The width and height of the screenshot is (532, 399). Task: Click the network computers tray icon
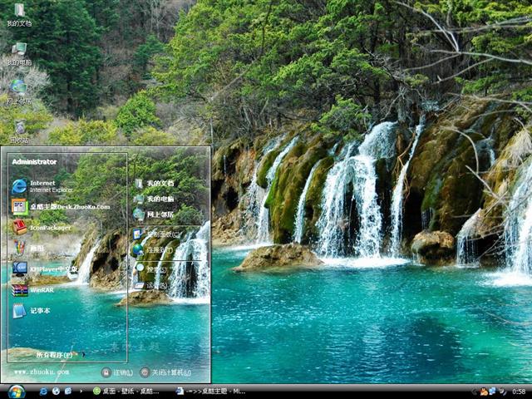(493, 392)
